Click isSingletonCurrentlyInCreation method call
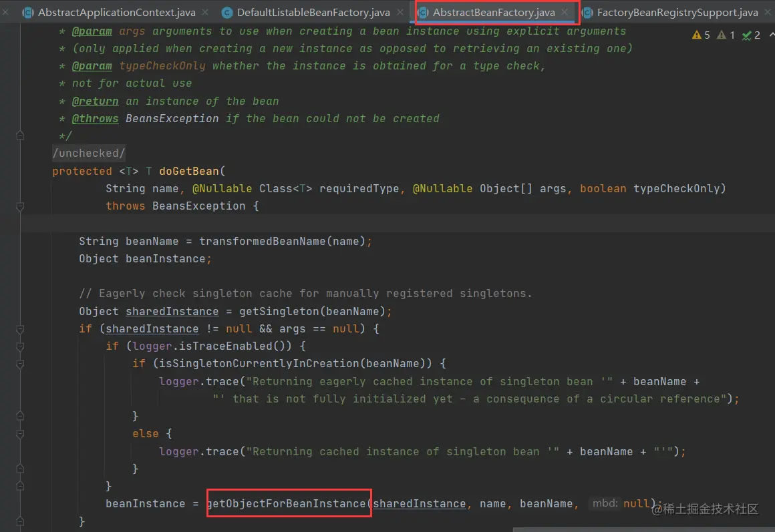This screenshot has width=775, height=532. 259,364
